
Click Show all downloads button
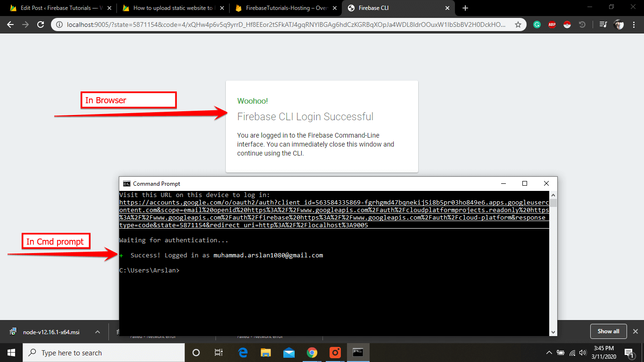pos(608,331)
